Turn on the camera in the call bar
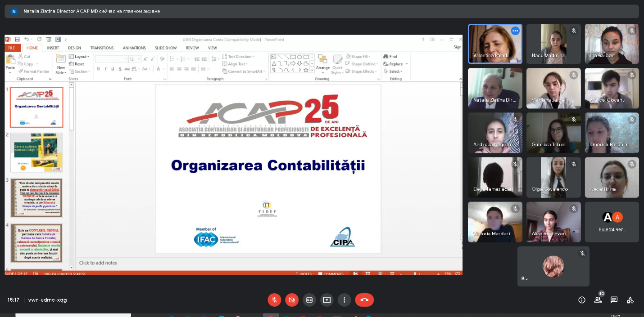 pos(292,300)
